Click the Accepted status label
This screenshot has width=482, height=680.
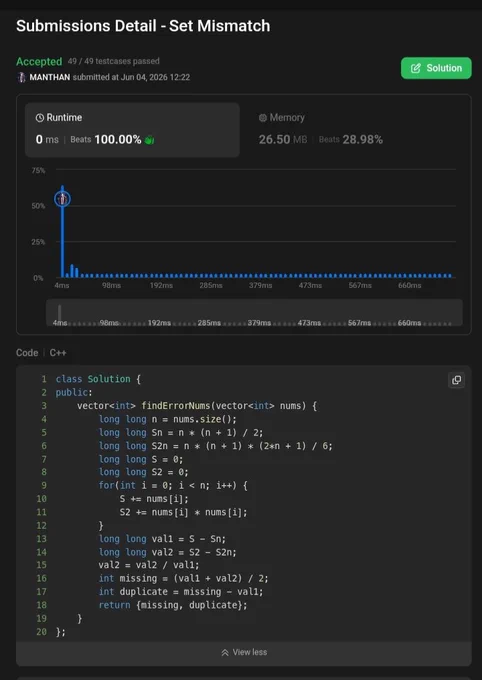(39, 62)
